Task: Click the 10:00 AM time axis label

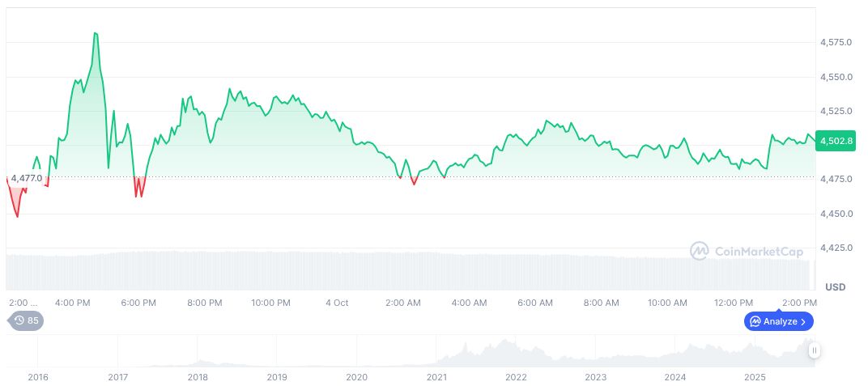Action: [667, 303]
